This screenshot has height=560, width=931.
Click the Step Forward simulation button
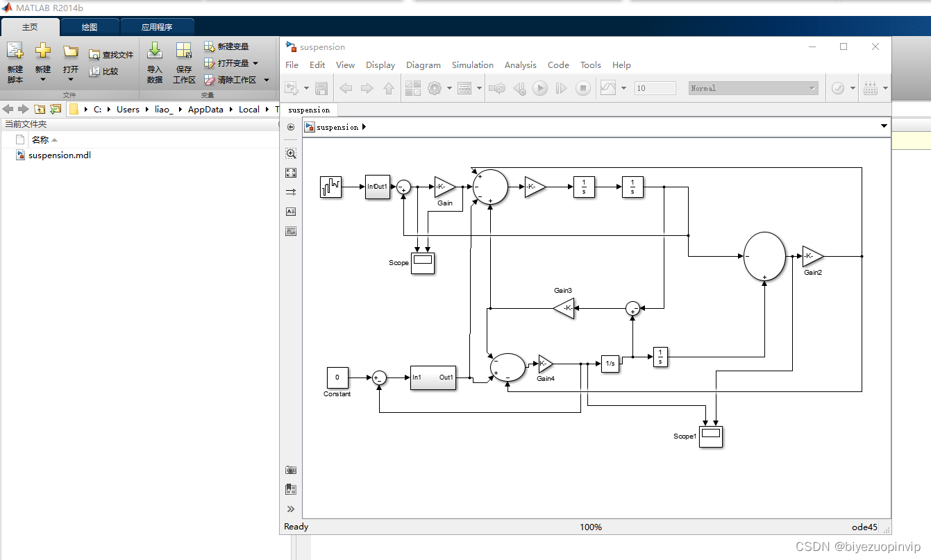pos(562,88)
